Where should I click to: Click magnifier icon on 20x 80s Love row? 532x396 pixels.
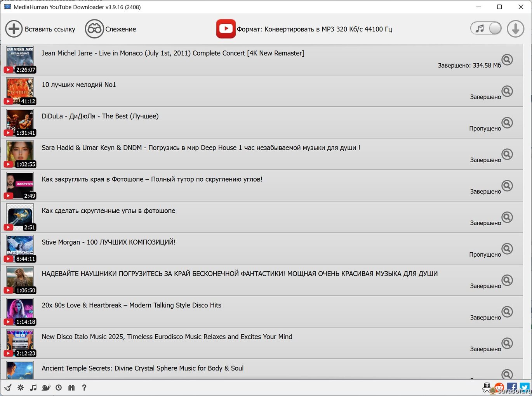click(x=507, y=312)
